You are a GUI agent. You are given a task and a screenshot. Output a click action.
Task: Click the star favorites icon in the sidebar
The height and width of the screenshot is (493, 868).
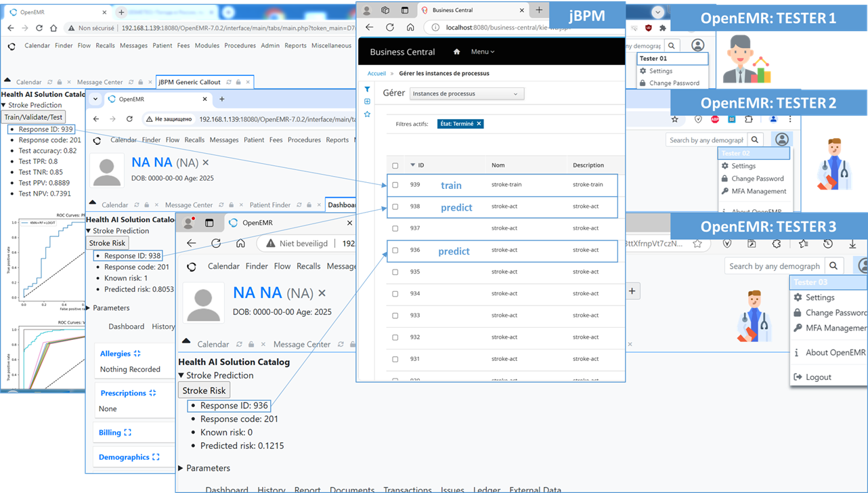[x=367, y=114]
